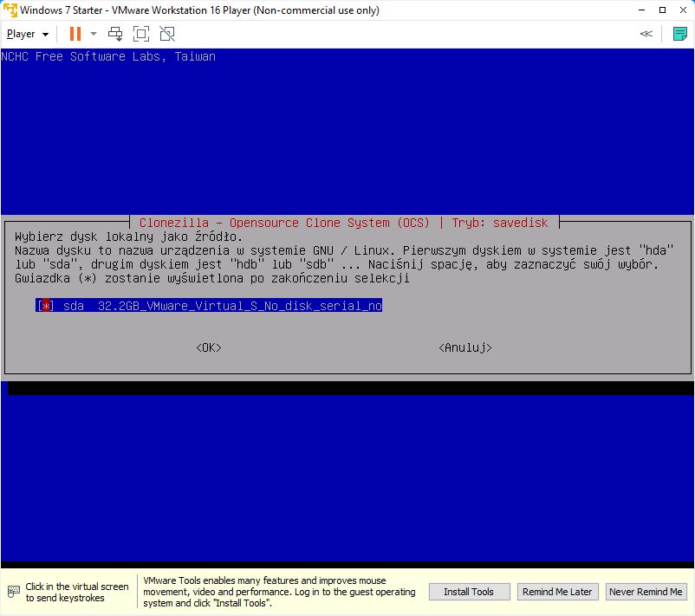695x616 pixels.
Task: Send Ctrl+Alt+Del to the virtual machine
Action: pyautogui.click(x=115, y=34)
